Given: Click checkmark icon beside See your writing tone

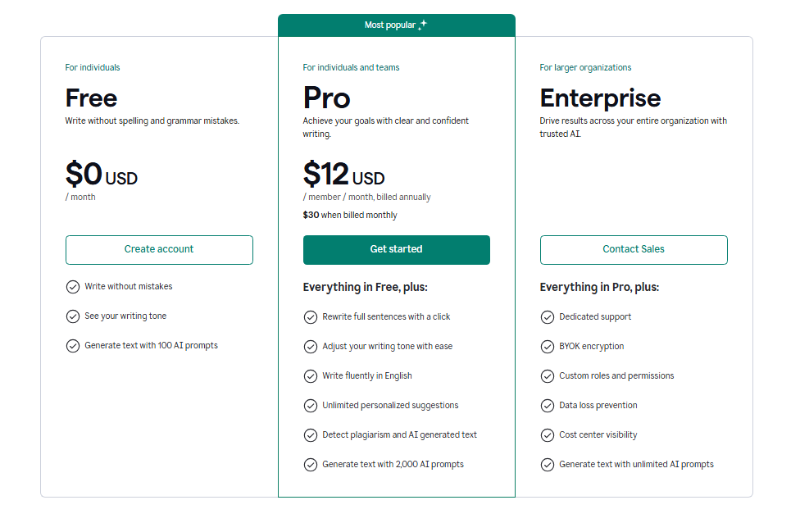Looking at the screenshot, I should click(x=72, y=316).
